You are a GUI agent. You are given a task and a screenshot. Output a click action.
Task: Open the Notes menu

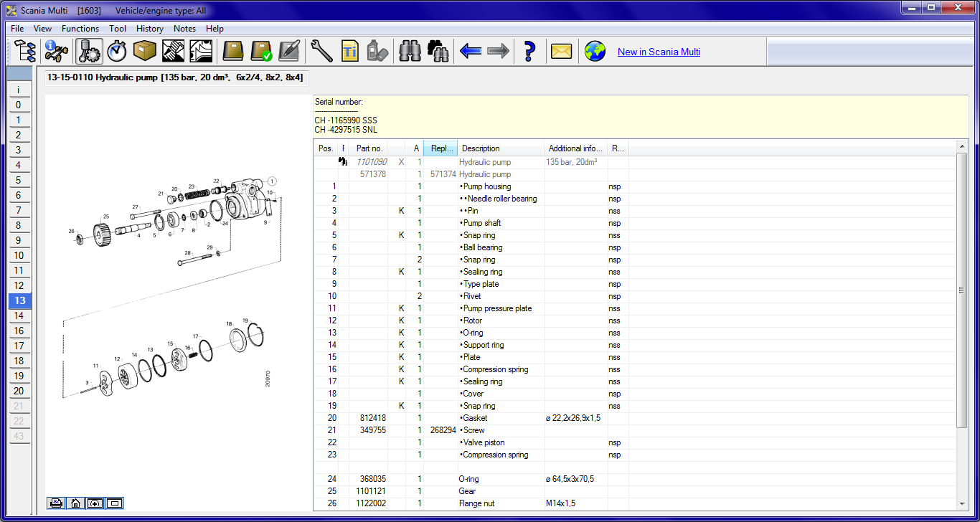184,29
